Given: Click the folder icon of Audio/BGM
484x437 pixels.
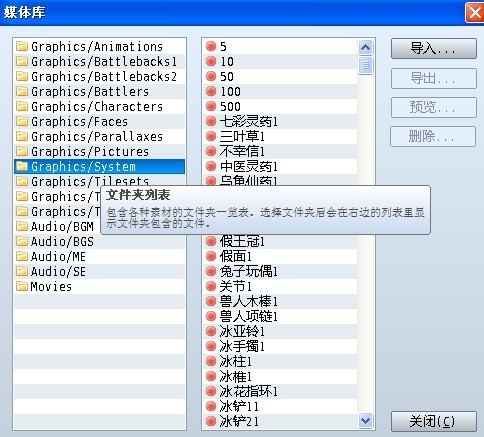Looking at the screenshot, I should [x=22, y=226].
